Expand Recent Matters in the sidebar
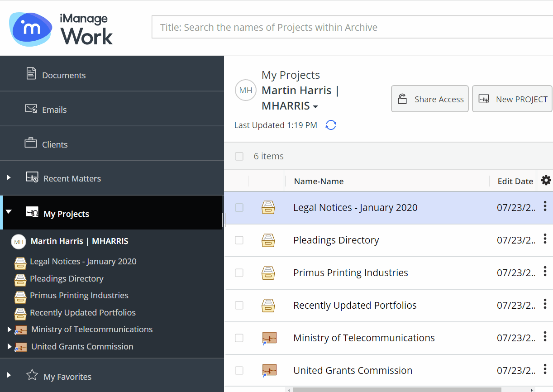 tap(9, 178)
